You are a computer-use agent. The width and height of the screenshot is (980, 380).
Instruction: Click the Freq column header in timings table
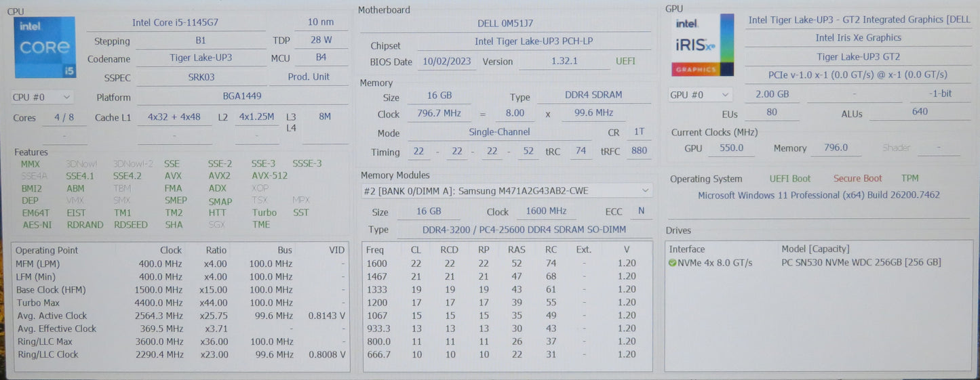[375, 249]
